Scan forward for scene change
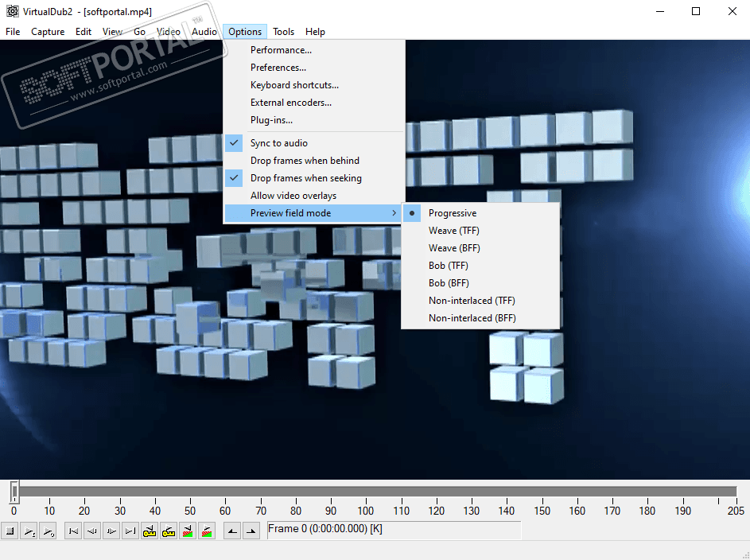The image size is (750, 560). click(x=207, y=531)
